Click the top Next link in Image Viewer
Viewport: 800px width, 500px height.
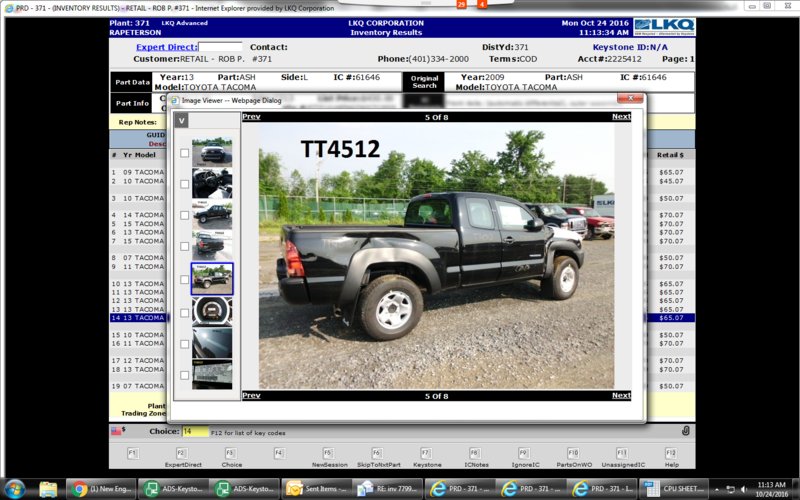pyautogui.click(x=621, y=116)
